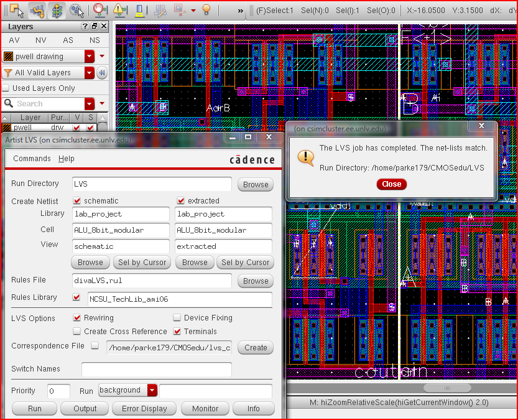Screen dimensions: 518x420
Task: Click the help question mark in Layers panel
Action: click(x=85, y=26)
